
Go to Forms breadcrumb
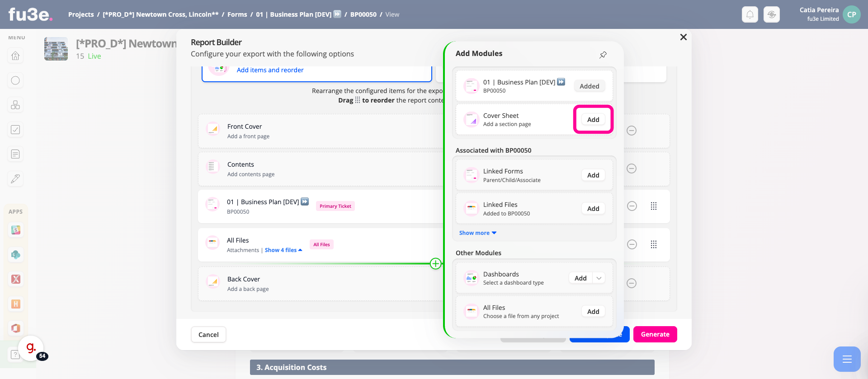tap(237, 14)
